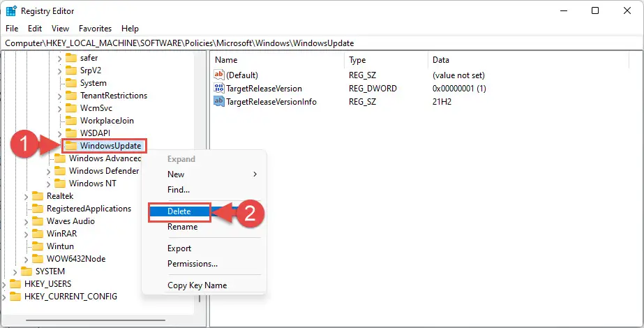The width and height of the screenshot is (644, 328).
Task: Expand the WcmSvc key
Action: pyautogui.click(x=59, y=108)
